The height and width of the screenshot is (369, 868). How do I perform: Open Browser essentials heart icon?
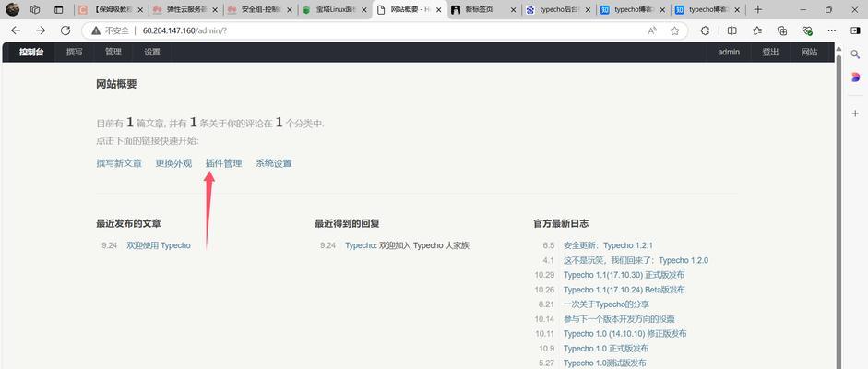click(x=807, y=31)
